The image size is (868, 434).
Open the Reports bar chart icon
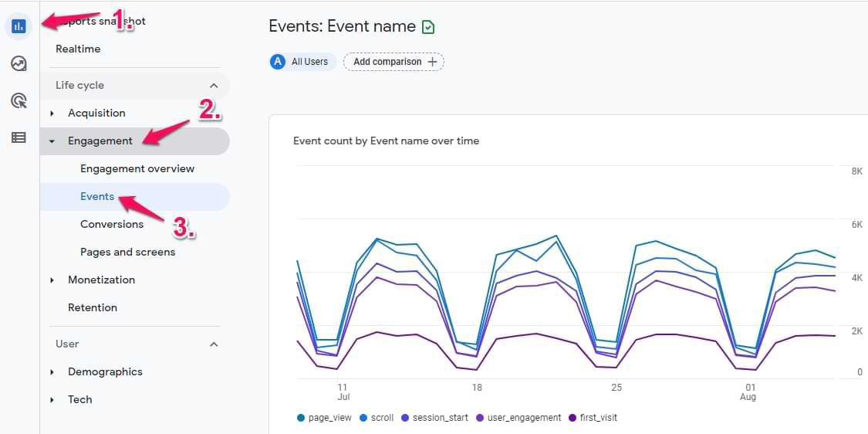click(19, 26)
